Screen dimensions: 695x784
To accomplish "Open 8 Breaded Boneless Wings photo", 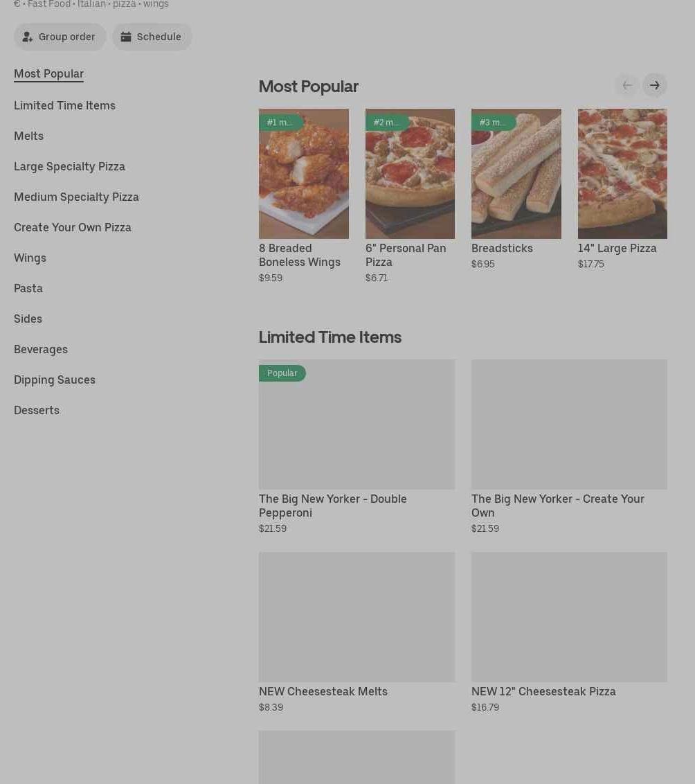I will click(303, 174).
